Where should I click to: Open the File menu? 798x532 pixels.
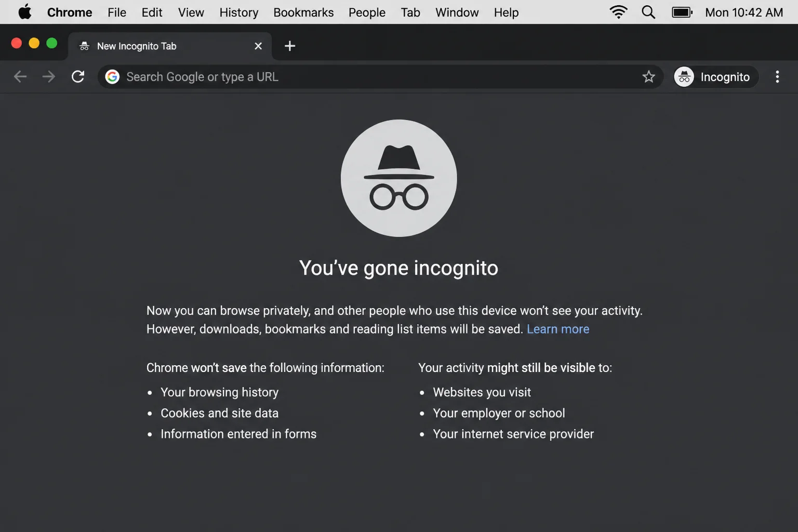[117, 12]
